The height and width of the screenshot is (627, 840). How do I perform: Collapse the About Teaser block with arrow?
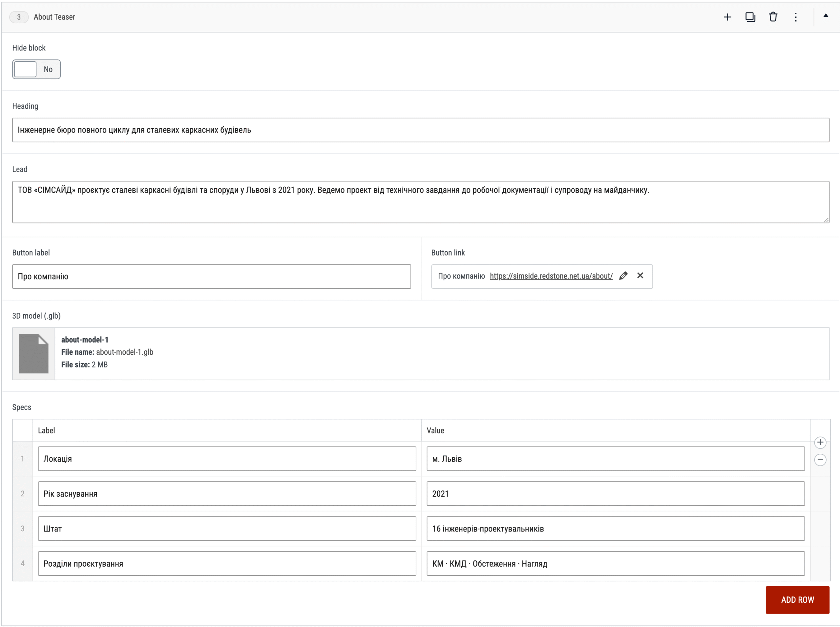click(826, 15)
